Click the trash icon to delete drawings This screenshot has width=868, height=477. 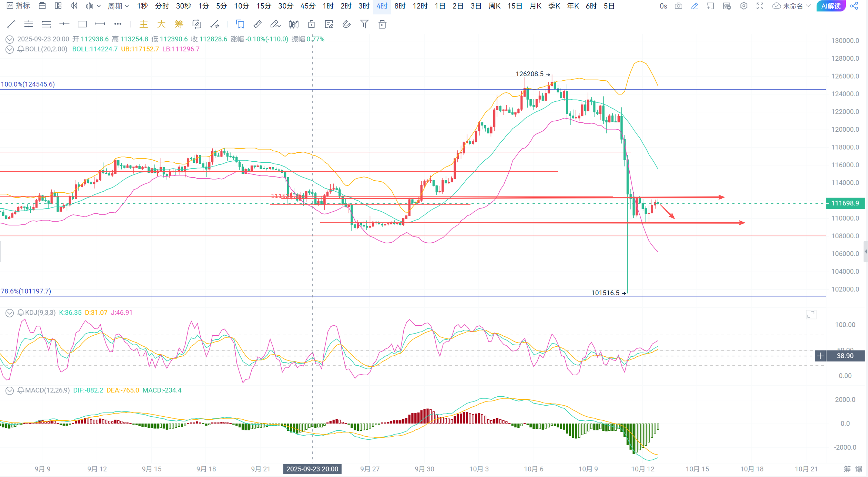coord(382,24)
